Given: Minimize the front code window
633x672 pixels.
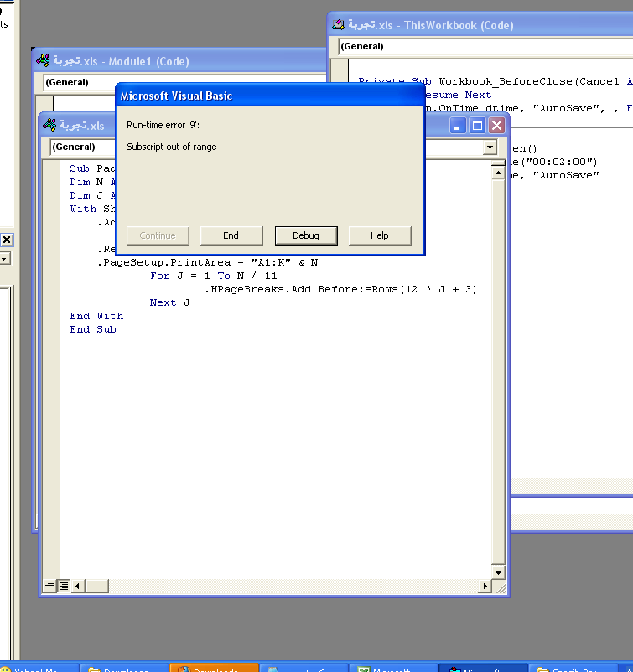Looking at the screenshot, I should (x=458, y=126).
